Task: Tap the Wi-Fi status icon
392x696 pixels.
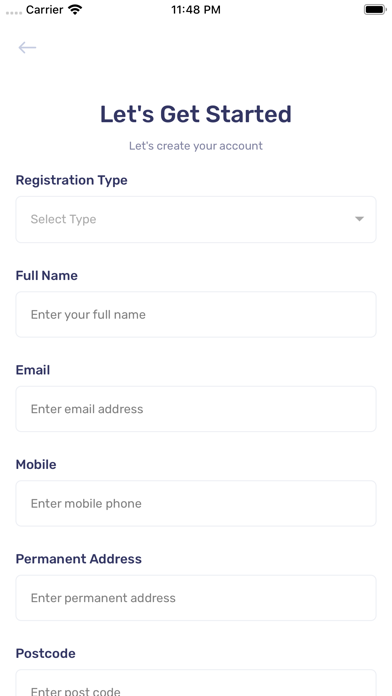Action: [x=75, y=10]
